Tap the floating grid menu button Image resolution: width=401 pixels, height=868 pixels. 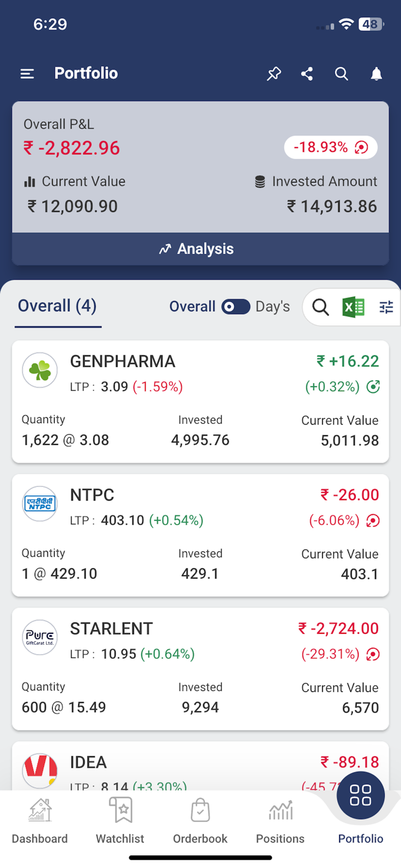pyautogui.click(x=360, y=795)
